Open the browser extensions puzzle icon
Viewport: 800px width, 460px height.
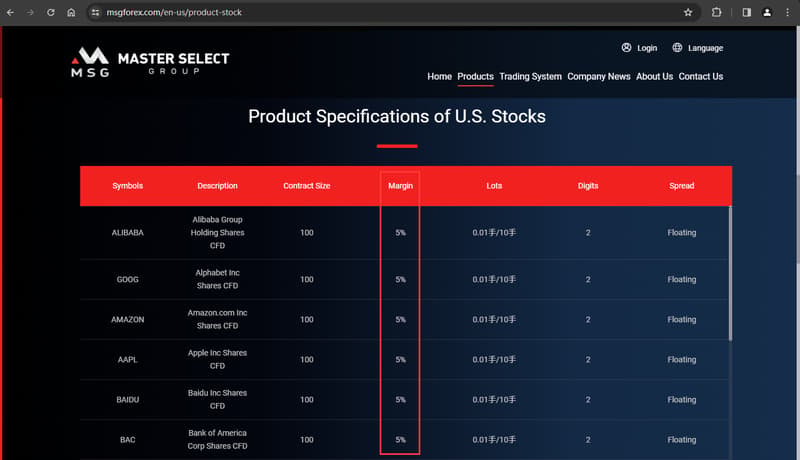(716, 12)
